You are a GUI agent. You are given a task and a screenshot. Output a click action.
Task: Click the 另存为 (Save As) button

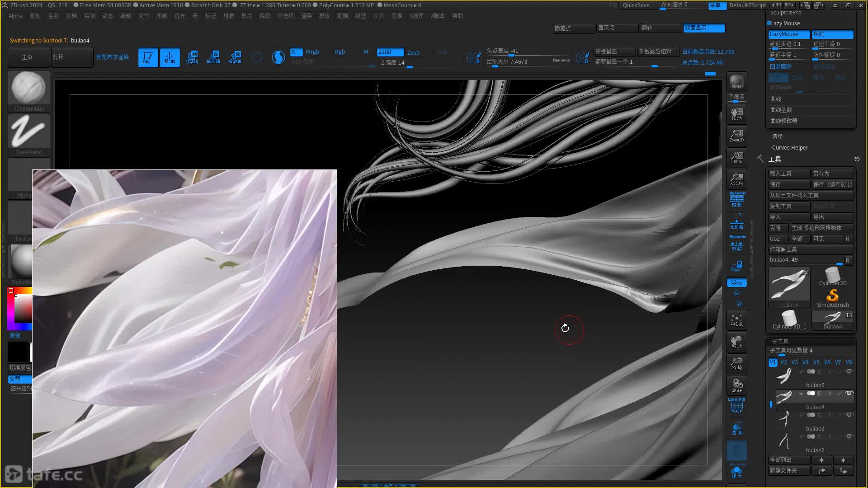pyautogui.click(x=832, y=174)
